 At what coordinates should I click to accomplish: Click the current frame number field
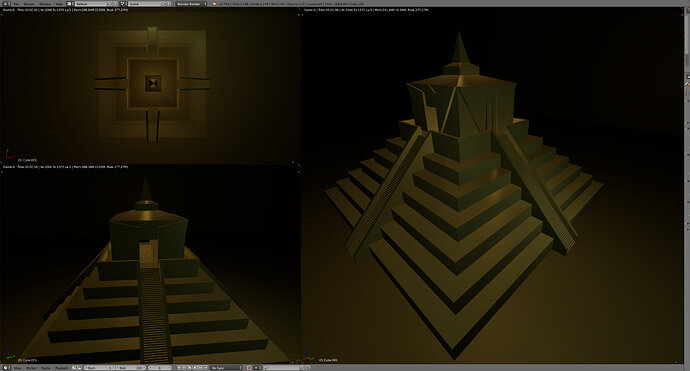click(160, 367)
